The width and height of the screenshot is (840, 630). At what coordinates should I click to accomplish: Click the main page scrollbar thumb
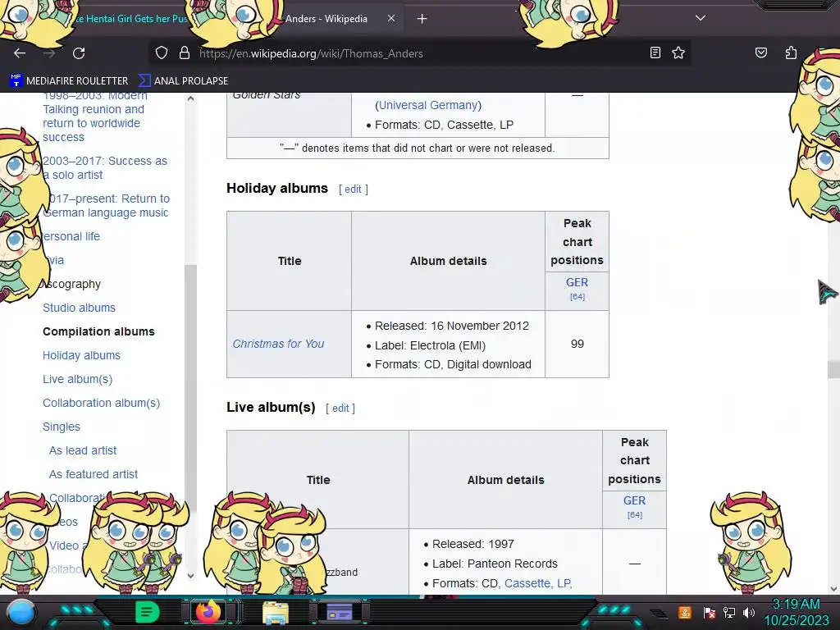(833, 370)
